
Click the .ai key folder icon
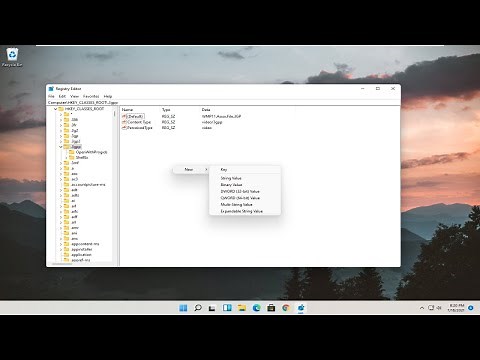point(67,200)
